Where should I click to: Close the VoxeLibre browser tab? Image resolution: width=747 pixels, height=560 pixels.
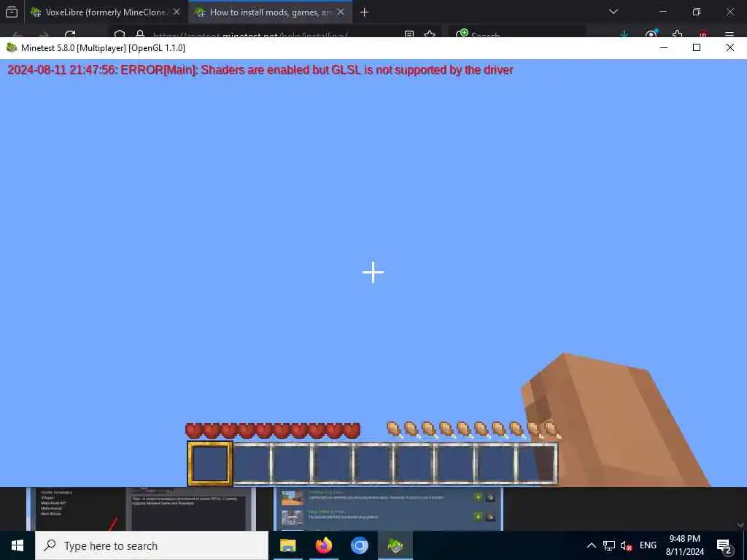177,12
